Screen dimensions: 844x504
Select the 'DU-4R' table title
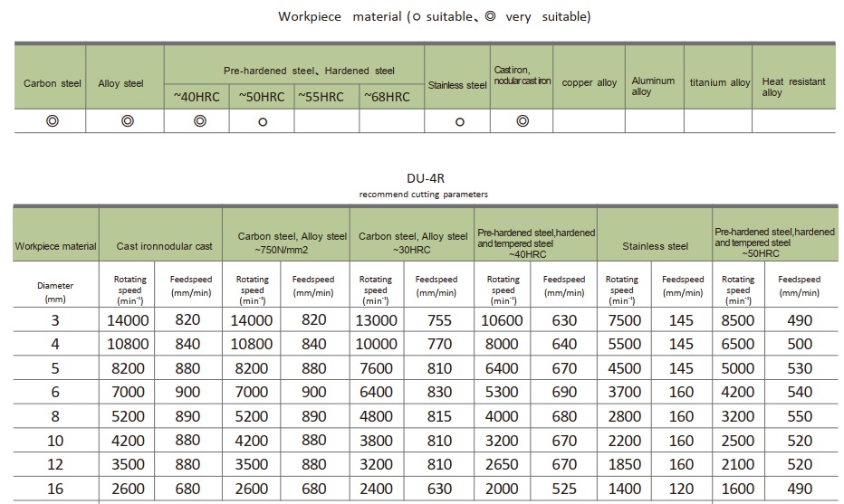click(426, 178)
